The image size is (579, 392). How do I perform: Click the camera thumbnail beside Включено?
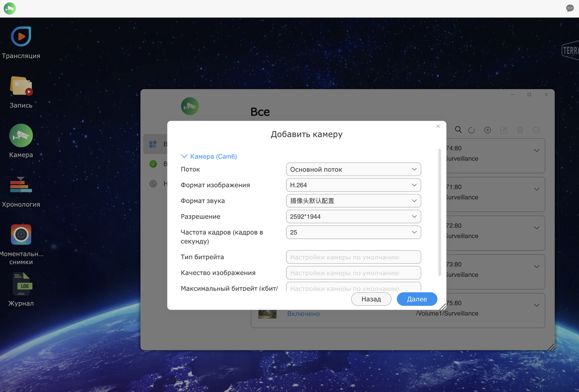coord(267,314)
